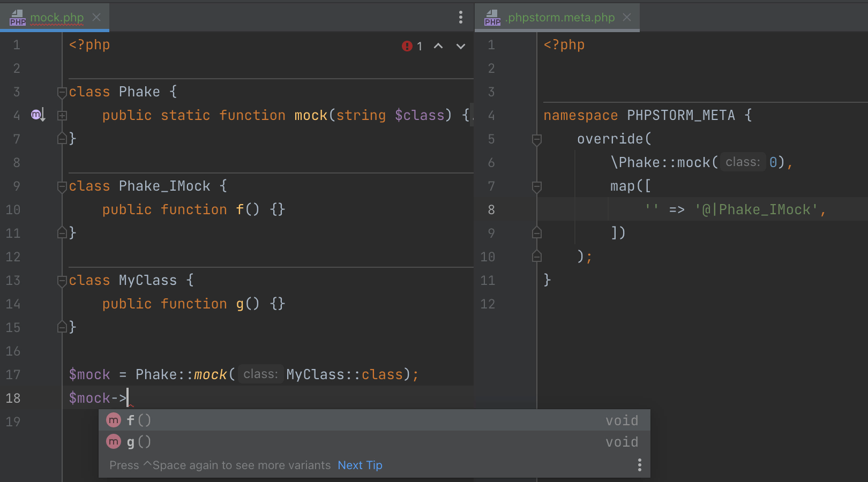Open the editor tab options menu
The image size is (868, 482).
click(460, 18)
